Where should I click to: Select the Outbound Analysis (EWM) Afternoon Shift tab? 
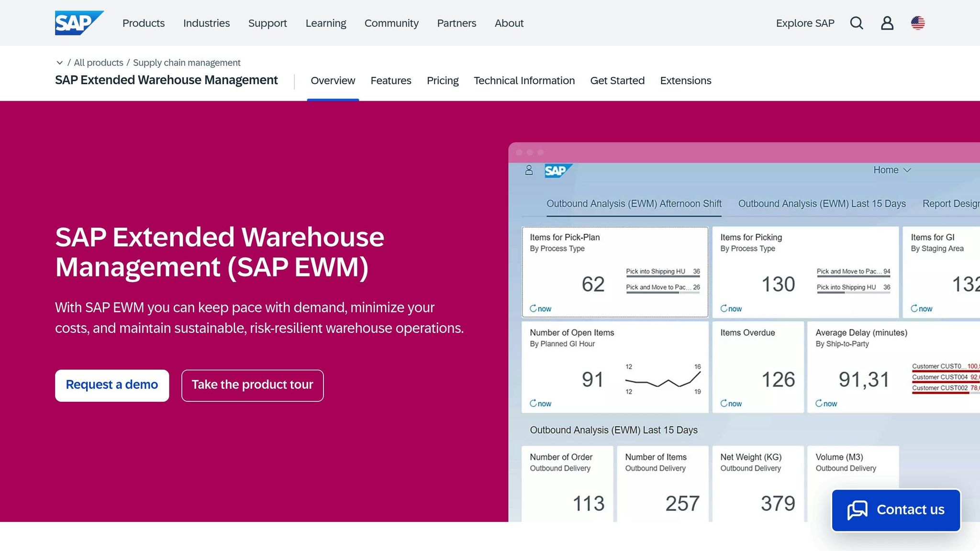click(634, 204)
